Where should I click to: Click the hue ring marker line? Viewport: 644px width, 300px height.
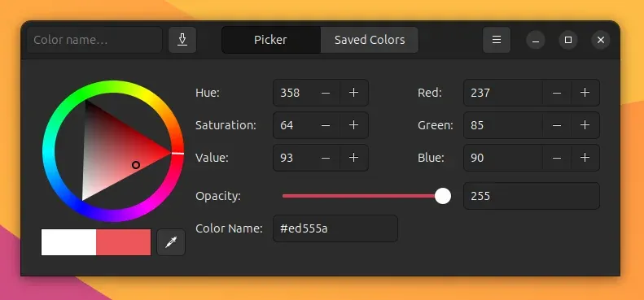pos(177,153)
